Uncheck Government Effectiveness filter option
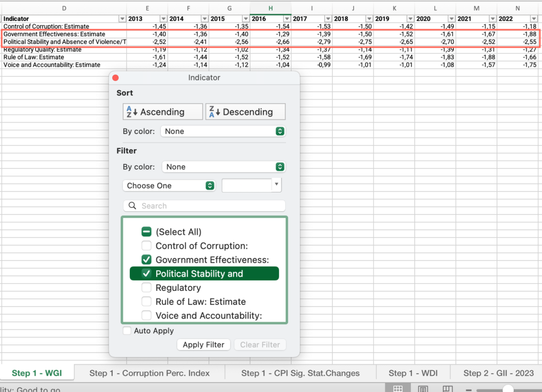 point(147,260)
